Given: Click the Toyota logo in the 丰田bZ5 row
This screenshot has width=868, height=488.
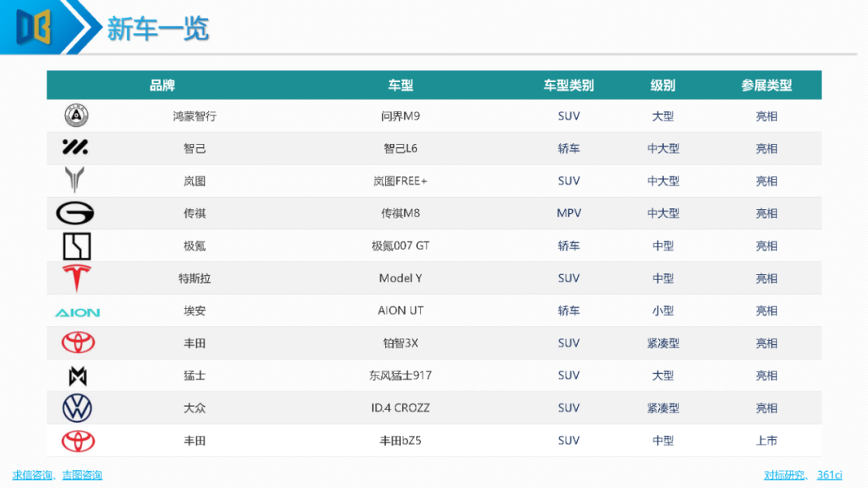Looking at the screenshot, I should coord(78,441).
